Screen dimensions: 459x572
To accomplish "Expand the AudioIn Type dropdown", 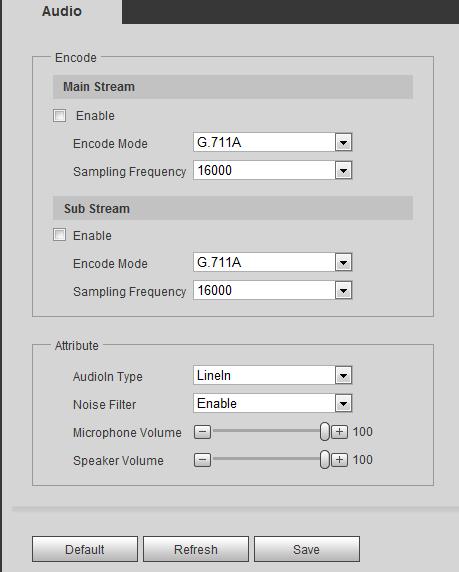I will [x=273, y=375].
